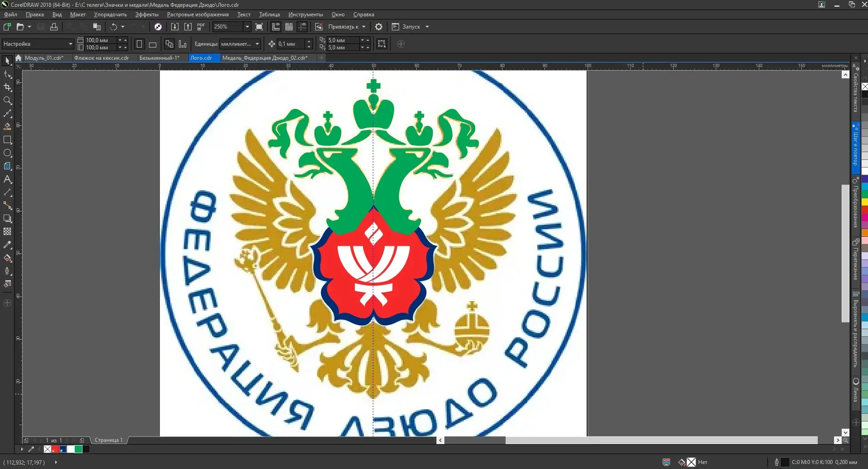The height and width of the screenshot is (469, 868).
Task: Open the Эффекты menu
Action: 147,14
